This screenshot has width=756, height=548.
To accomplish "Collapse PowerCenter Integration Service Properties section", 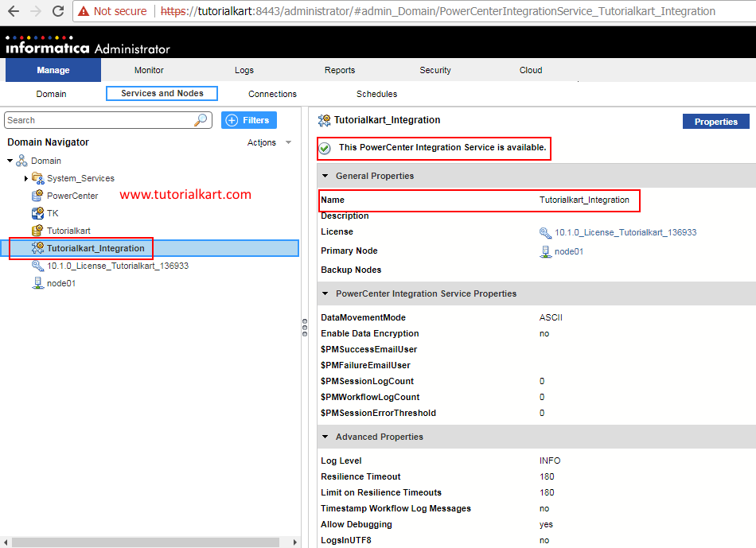I will pos(325,293).
